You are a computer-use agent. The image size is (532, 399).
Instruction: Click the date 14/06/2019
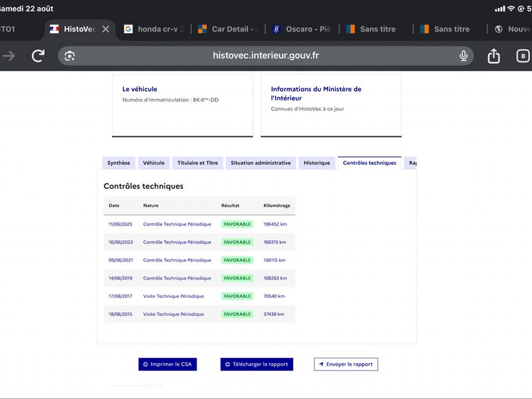click(x=120, y=278)
